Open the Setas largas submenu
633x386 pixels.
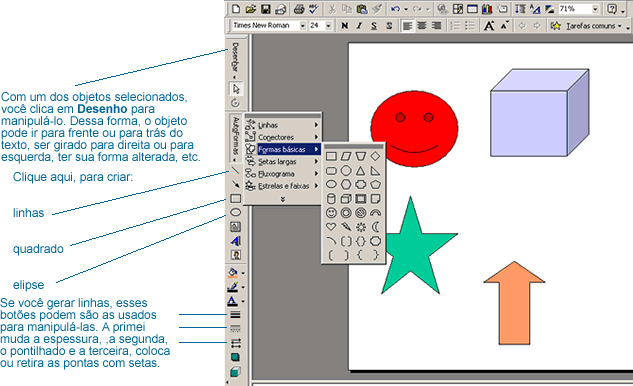click(x=283, y=162)
